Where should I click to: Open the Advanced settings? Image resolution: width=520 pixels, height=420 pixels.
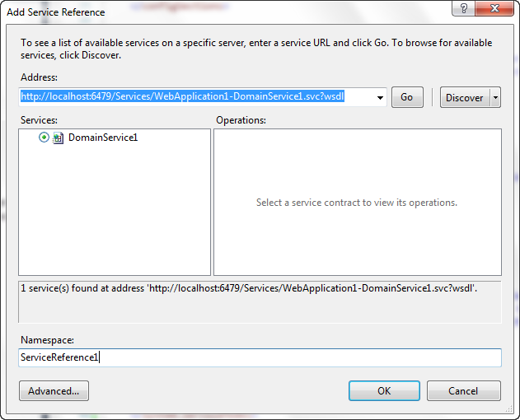point(54,390)
